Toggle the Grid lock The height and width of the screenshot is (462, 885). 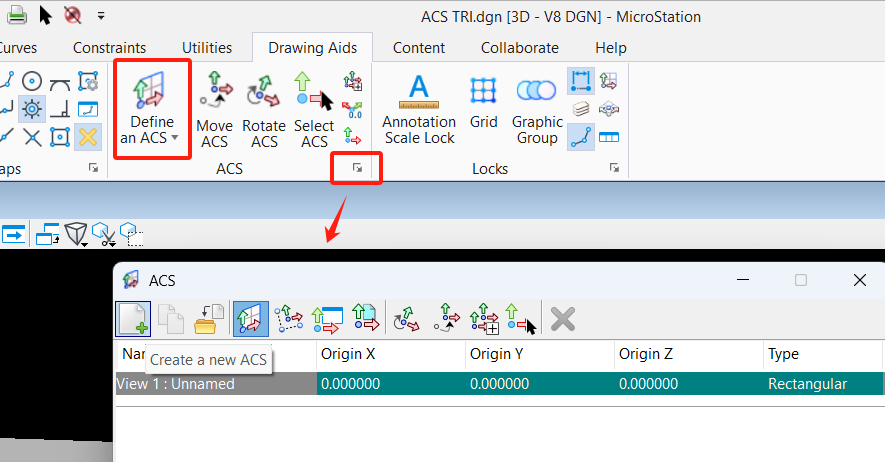point(484,102)
